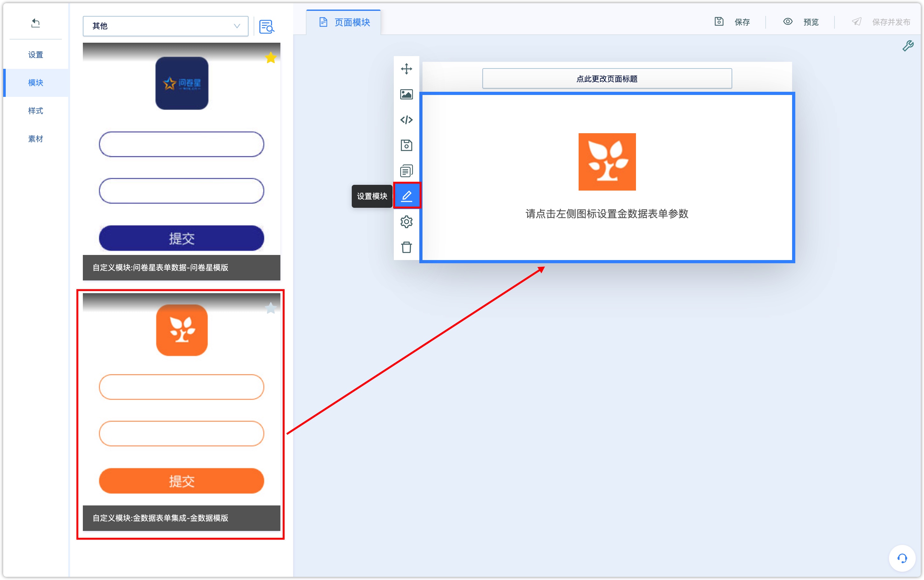Image resolution: width=924 pixels, height=580 pixels.
Task: Toggle the grey favorite star on 金数据 module
Action: click(271, 308)
